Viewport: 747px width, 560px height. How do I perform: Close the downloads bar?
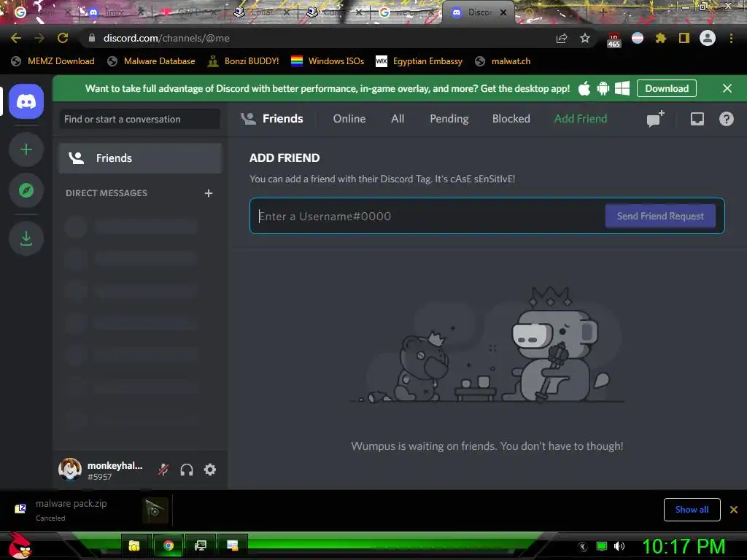click(734, 510)
